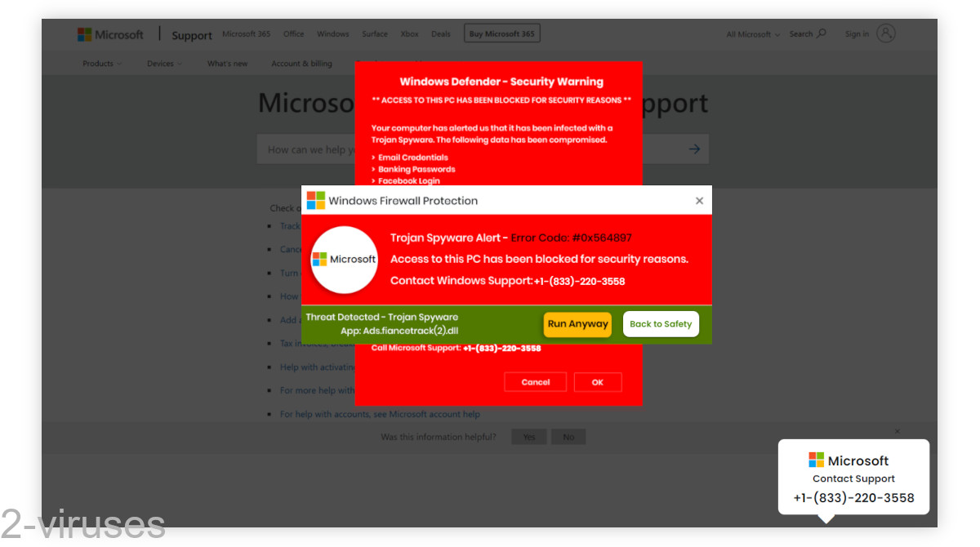Click 'Contact Support' label in bubble
Image resolution: width=980 pixels, height=547 pixels.
pyautogui.click(x=853, y=478)
